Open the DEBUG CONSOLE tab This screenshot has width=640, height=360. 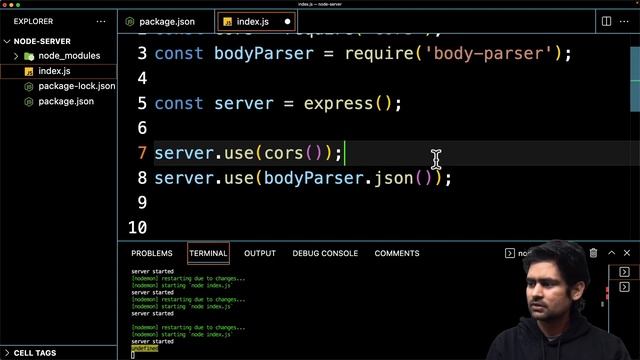click(x=325, y=253)
